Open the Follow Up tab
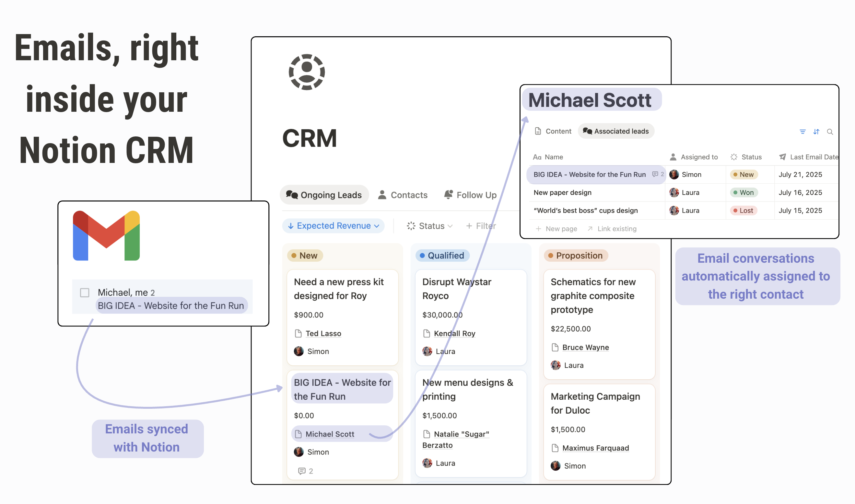This screenshot has height=504, width=855. coord(470,195)
